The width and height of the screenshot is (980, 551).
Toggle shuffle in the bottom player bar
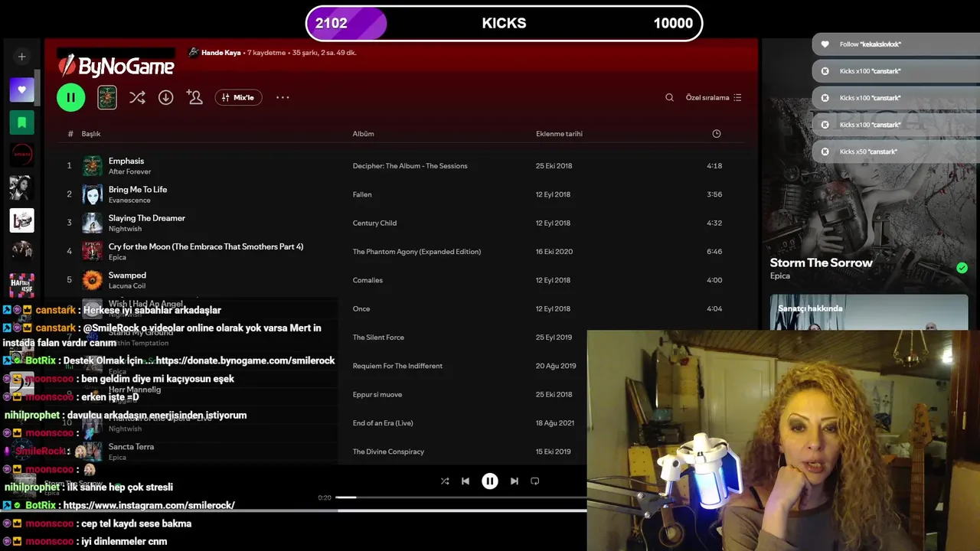445,481
